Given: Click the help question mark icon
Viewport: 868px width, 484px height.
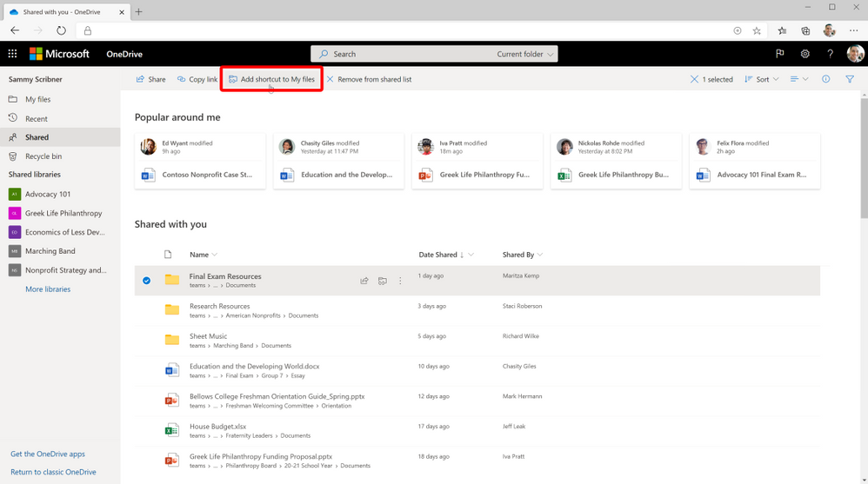Looking at the screenshot, I should [830, 54].
